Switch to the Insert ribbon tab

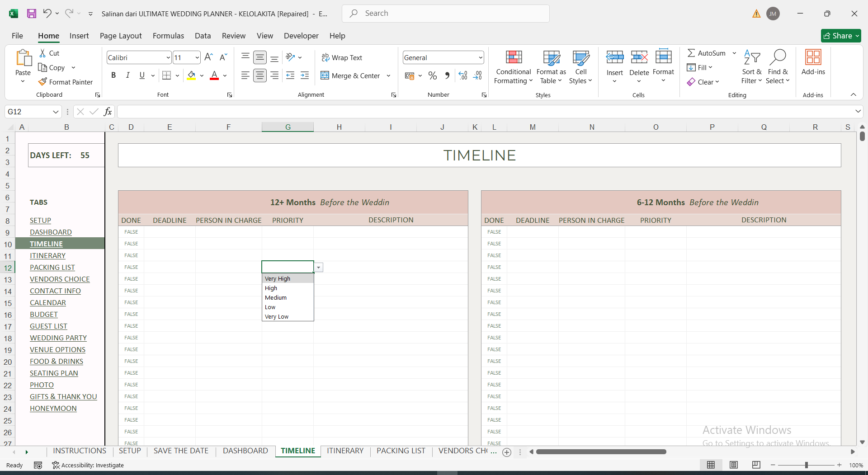(79, 36)
